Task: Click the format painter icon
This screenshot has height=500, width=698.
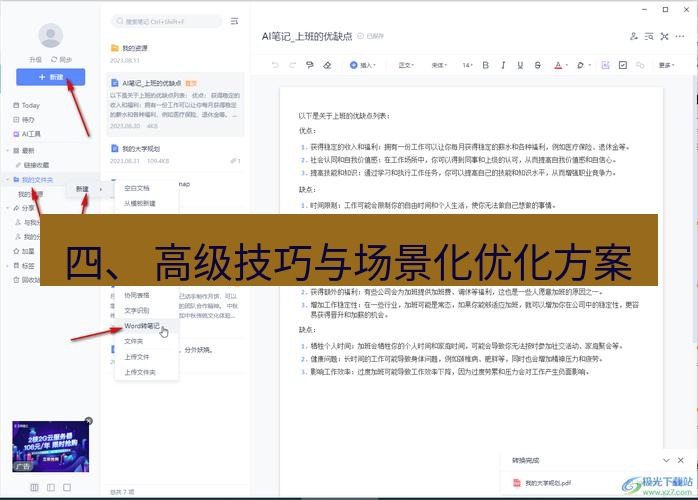Action: click(x=310, y=65)
